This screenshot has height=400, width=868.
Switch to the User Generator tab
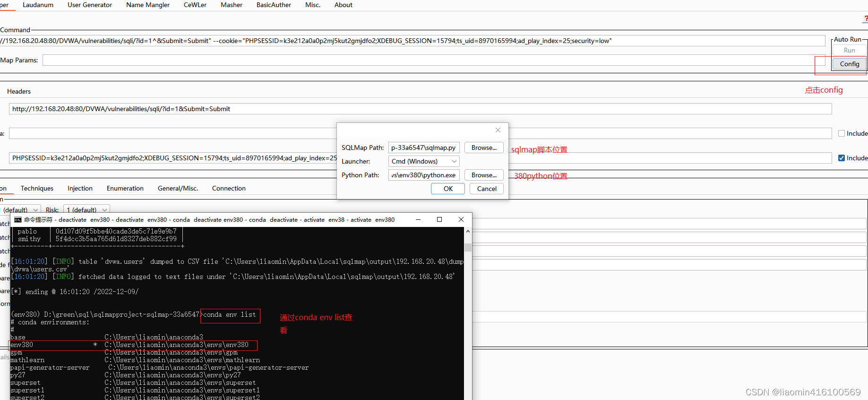(x=90, y=5)
